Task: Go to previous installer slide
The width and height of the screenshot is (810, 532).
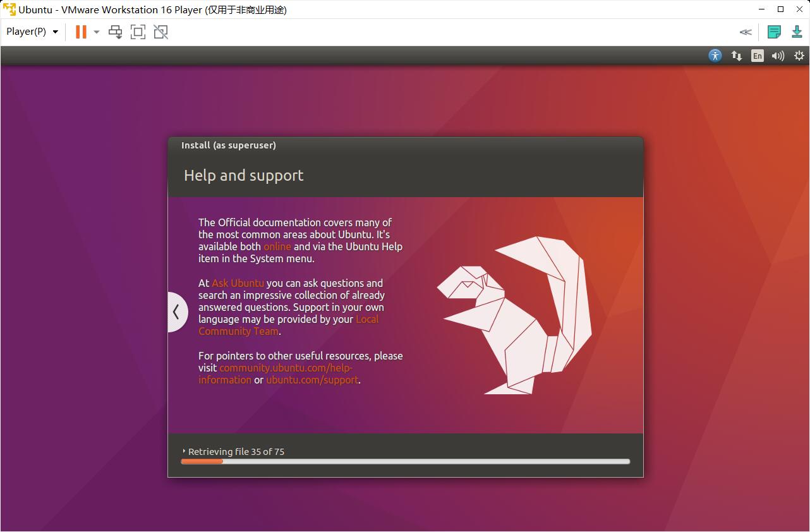Action: click(x=177, y=311)
